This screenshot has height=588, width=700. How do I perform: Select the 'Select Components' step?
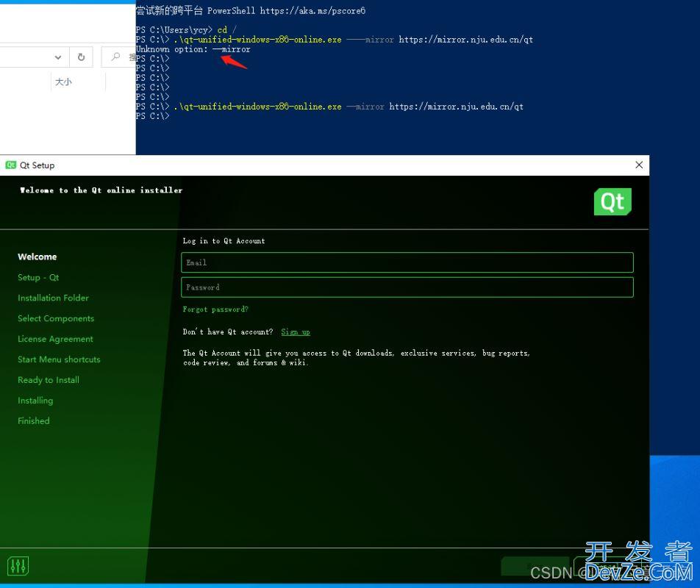56,318
